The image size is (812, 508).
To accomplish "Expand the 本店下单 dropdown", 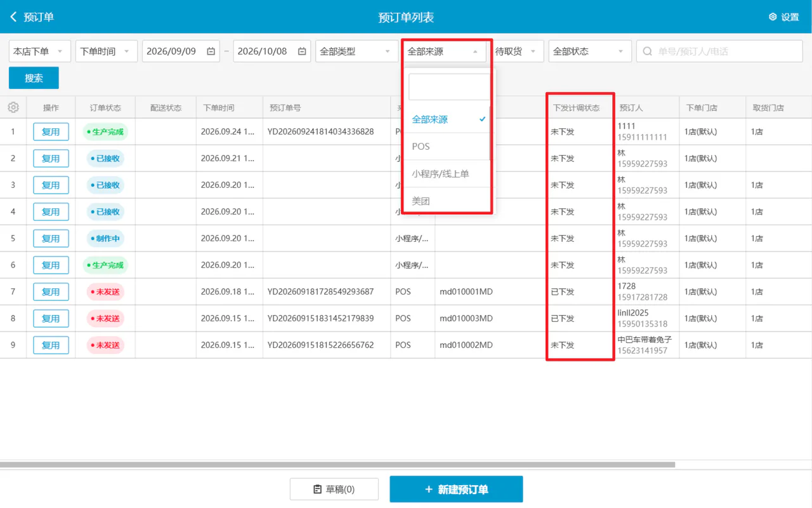I will (39, 51).
